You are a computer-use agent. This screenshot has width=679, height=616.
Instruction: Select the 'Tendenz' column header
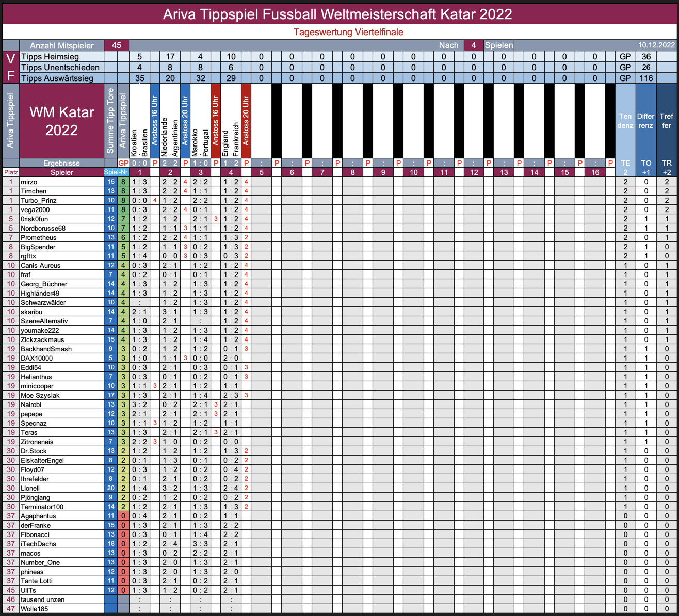click(625, 121)
